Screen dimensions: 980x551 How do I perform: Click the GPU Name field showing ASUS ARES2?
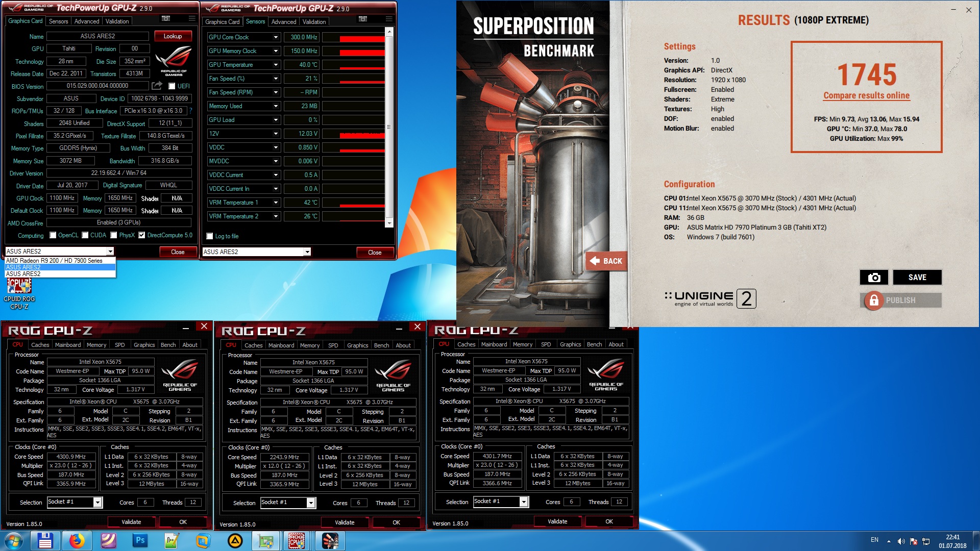pyautogui.click(x=97, y=36)
